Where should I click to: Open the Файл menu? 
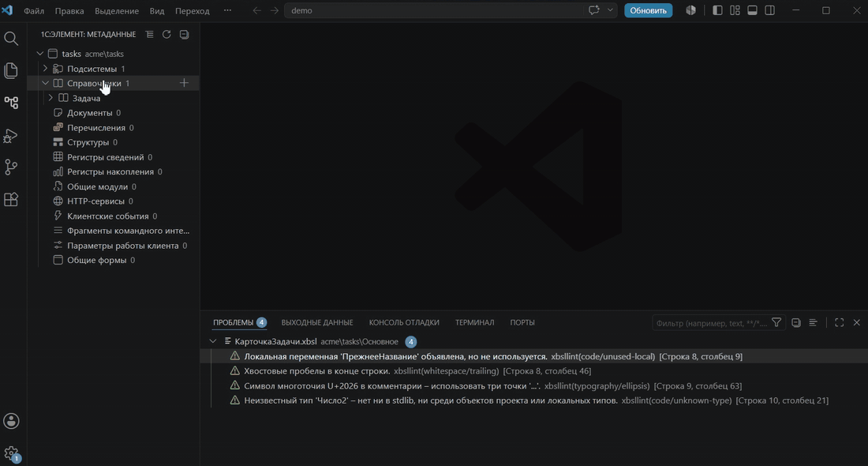34,10
